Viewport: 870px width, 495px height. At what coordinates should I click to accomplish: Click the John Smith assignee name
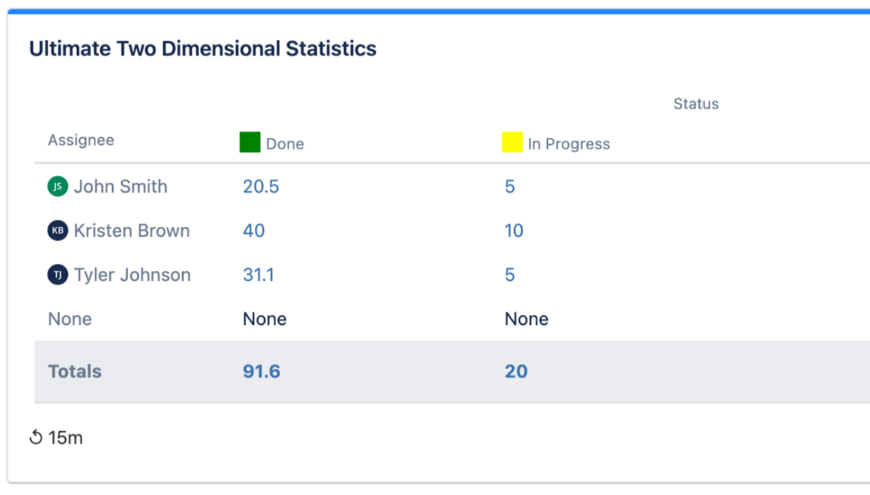click(121, 187)
